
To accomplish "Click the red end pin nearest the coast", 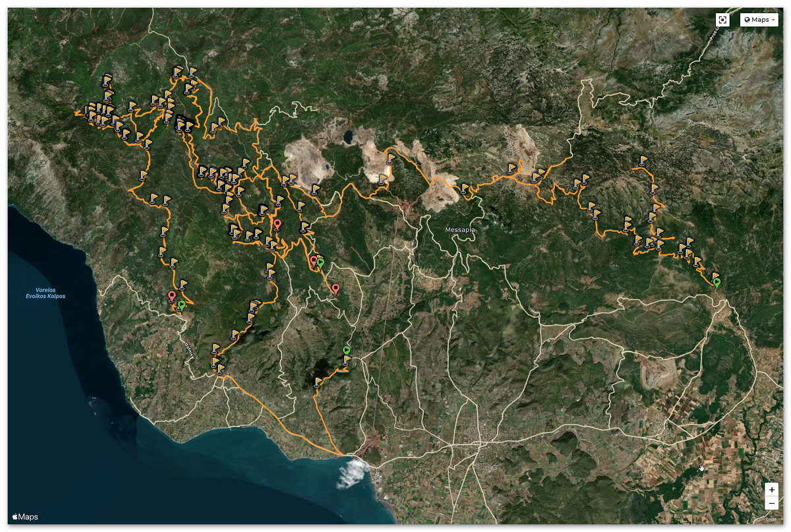I will pyautogui.click(x=172, y=296).
